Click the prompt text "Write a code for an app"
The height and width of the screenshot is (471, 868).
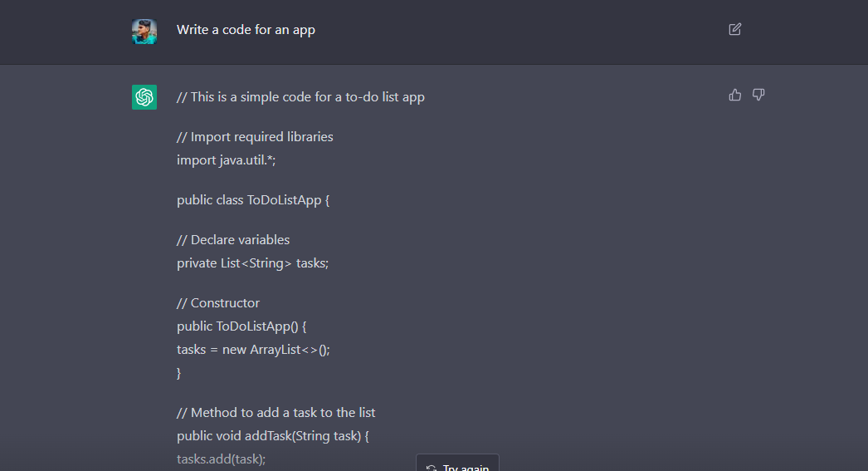(246, 30)
